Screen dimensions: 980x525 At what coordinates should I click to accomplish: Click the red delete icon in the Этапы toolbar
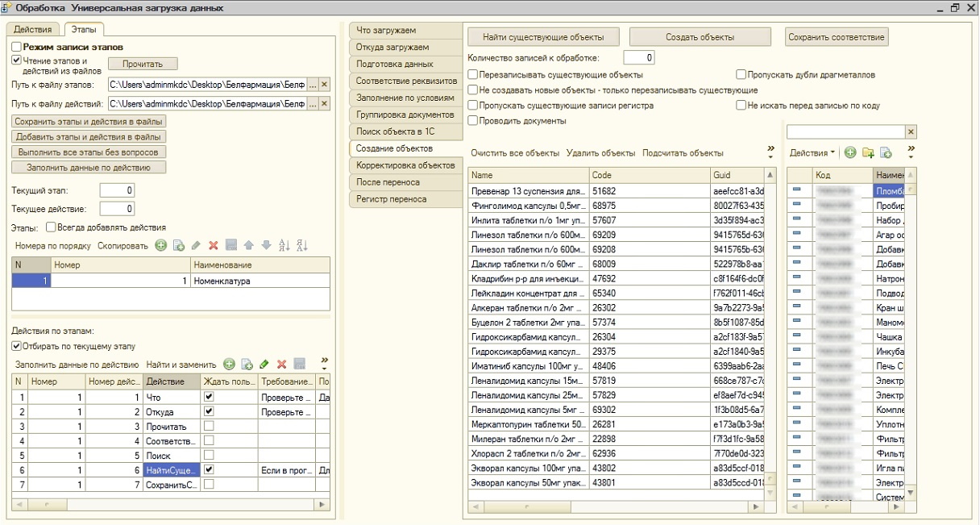coord(214,245)
